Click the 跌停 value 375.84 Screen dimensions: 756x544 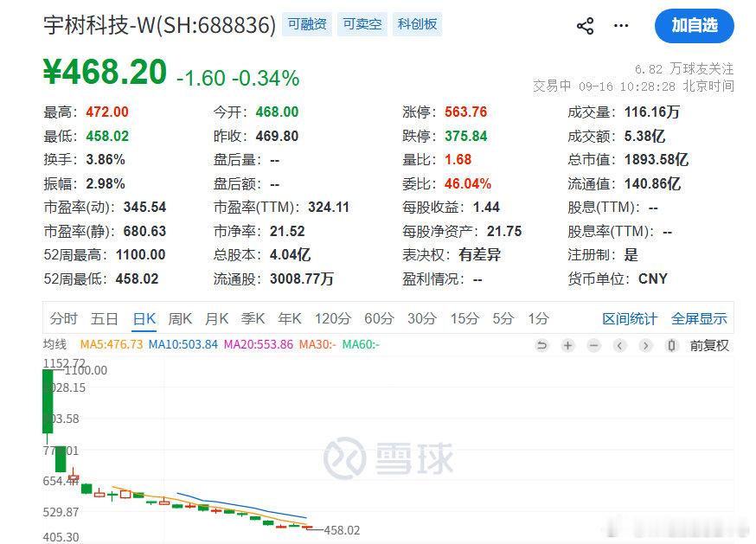[x=465, y=136]
